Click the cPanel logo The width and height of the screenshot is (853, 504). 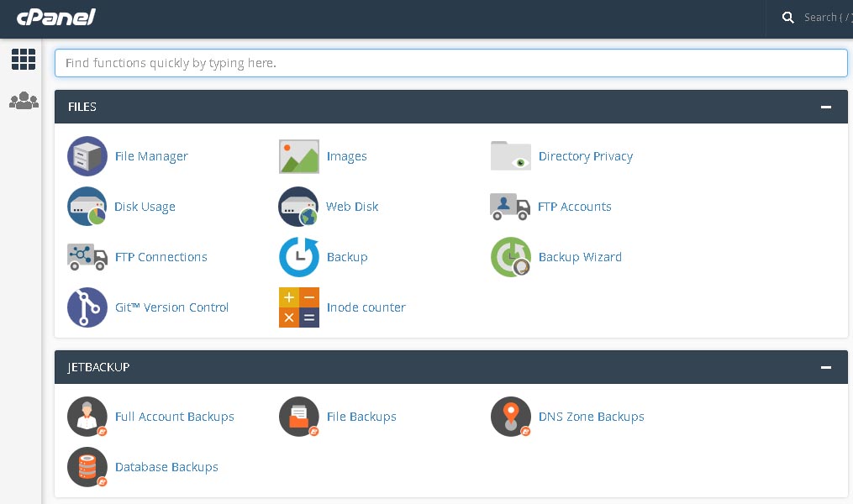[56, 18]
